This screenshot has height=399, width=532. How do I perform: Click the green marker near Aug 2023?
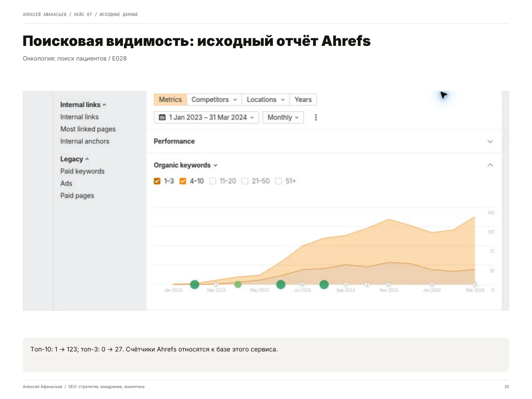tap(324, 285)
